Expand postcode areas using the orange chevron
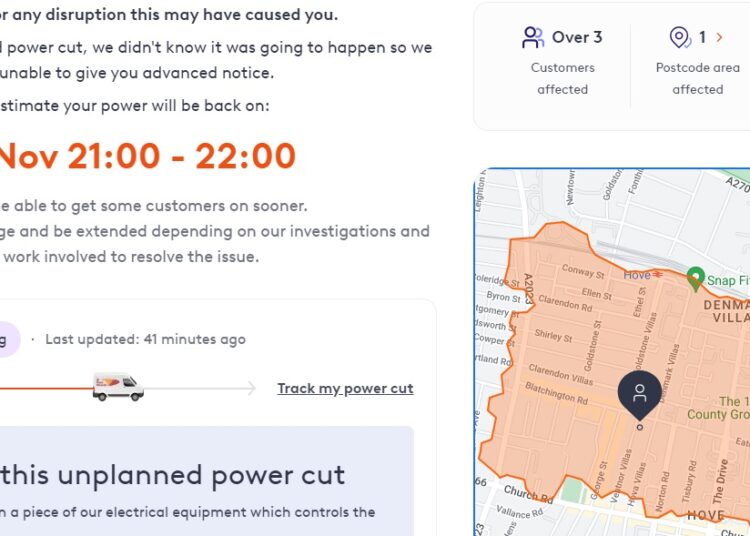750x536 pixels. point(719,38)
